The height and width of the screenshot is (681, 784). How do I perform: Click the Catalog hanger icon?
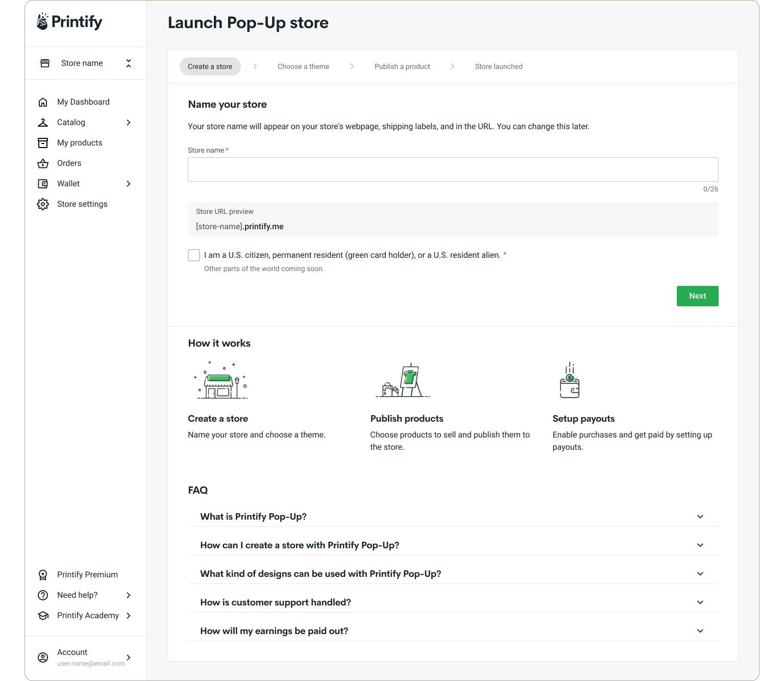pos(43,123)
